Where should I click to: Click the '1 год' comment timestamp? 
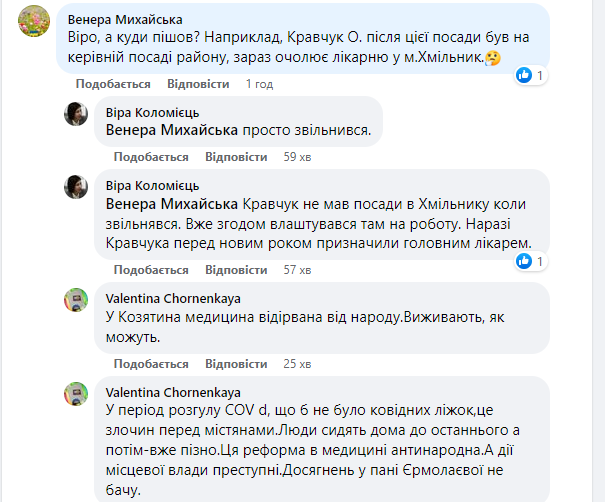(259, 84)
